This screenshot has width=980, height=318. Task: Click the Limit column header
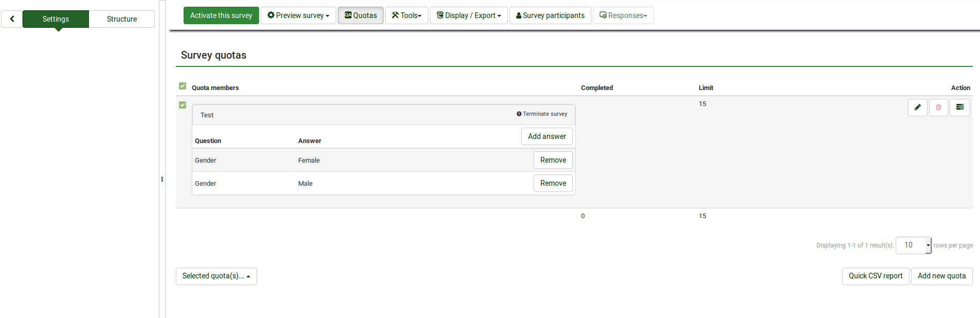click(706, 88)
